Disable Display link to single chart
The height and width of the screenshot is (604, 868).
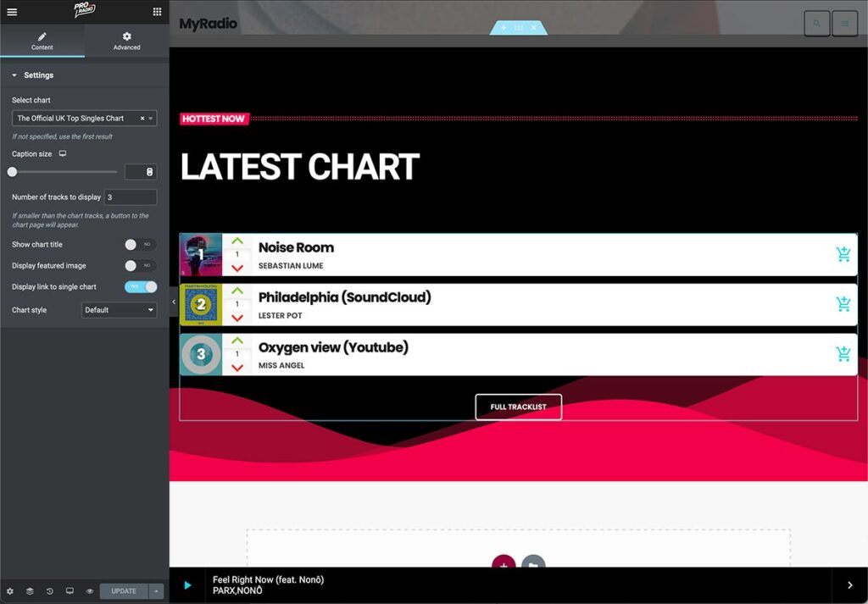click(x=141, y=287)
